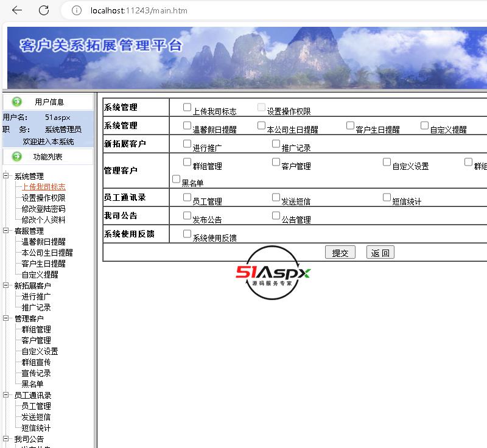Open 黑名单 in the sidebar tree
The width and height of the screenshot is (487, 448).
(33, 384)
